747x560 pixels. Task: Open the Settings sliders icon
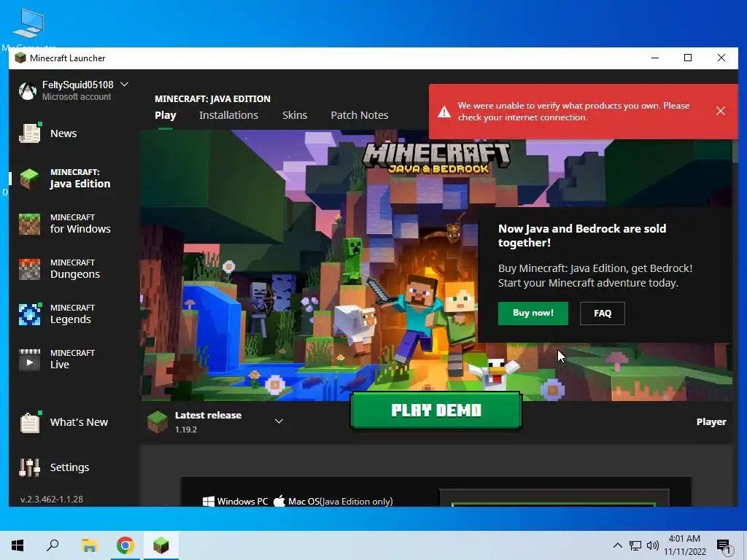pos(29,467)
